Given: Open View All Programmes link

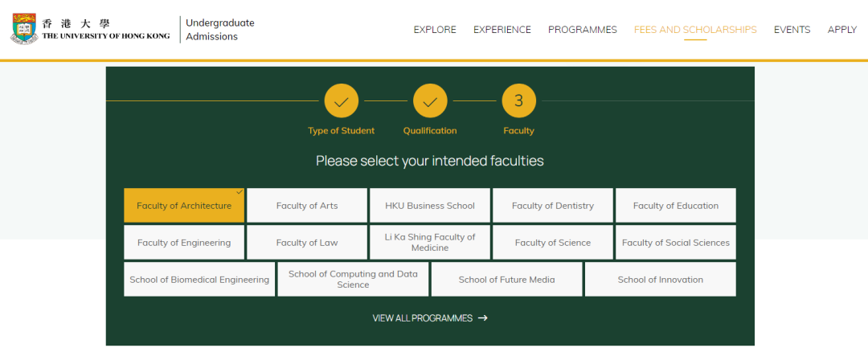Looking at the screenshot, I should (x=429, y=318).
